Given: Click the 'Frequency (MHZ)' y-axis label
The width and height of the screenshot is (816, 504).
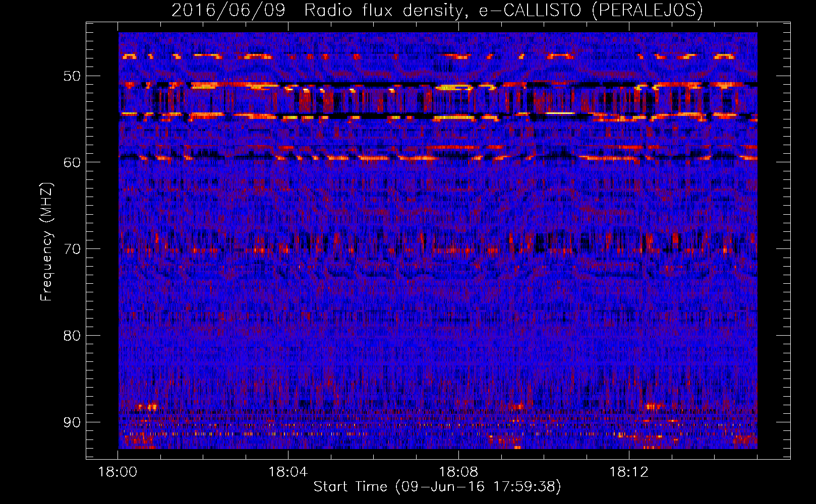Looking at the screenshot, I should point(46,242).
